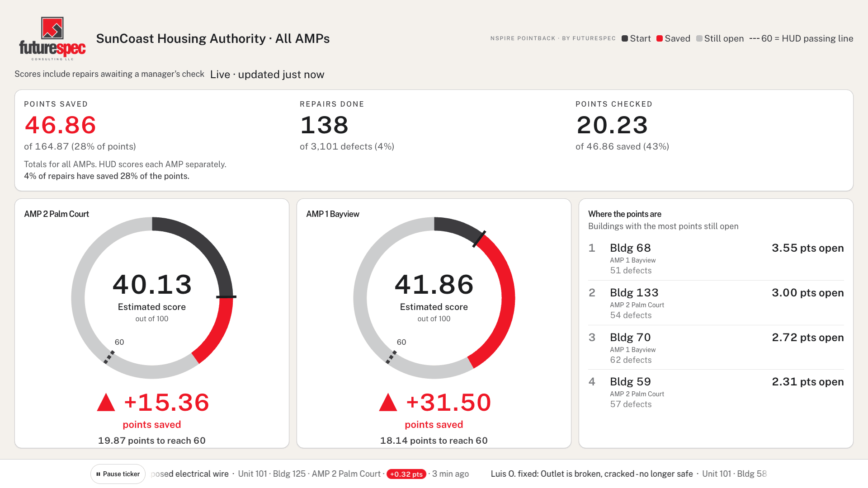868x488 pixels.
Task: Click "3.00 pts open" value
Action: tap(807, 293)
